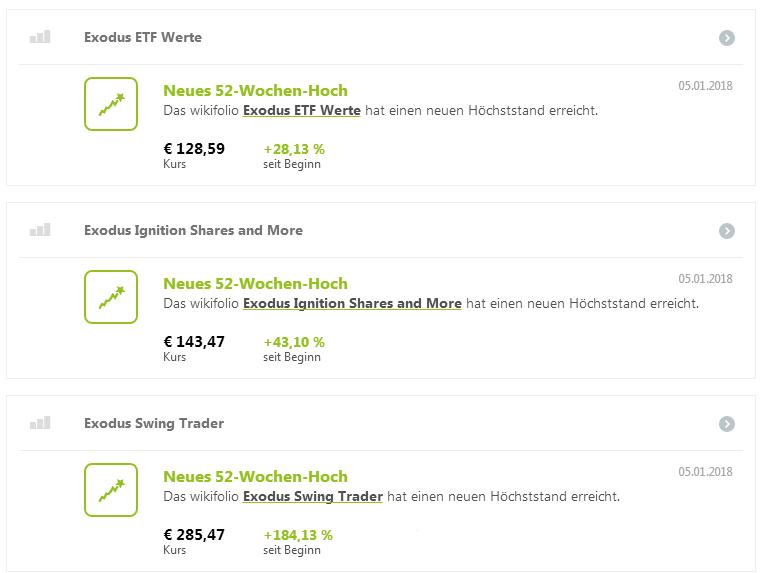
Task: Click bar chart icon beside Exodus Ignition Shares
Action: point(40,230)
